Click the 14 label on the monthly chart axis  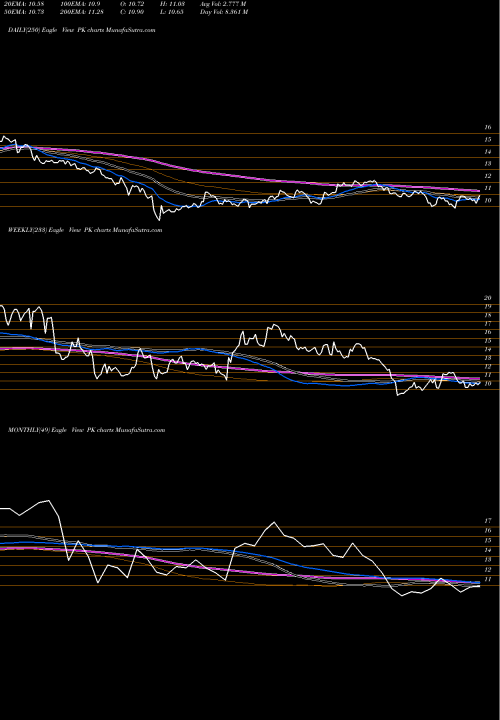[x=488, y=550]
